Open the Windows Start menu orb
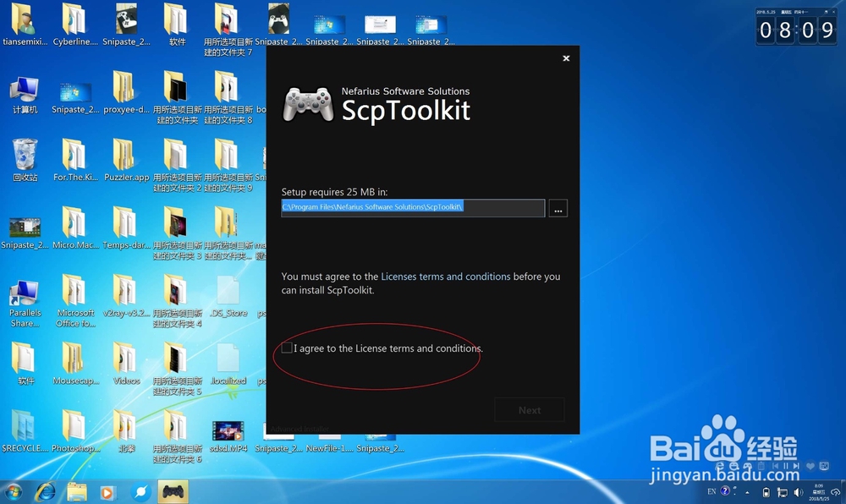Viewport: 846px width, 504px height. click(14, 492)
